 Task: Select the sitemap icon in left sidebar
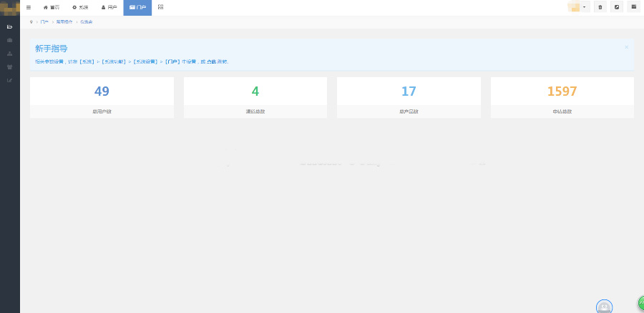[x=9, y=54]
